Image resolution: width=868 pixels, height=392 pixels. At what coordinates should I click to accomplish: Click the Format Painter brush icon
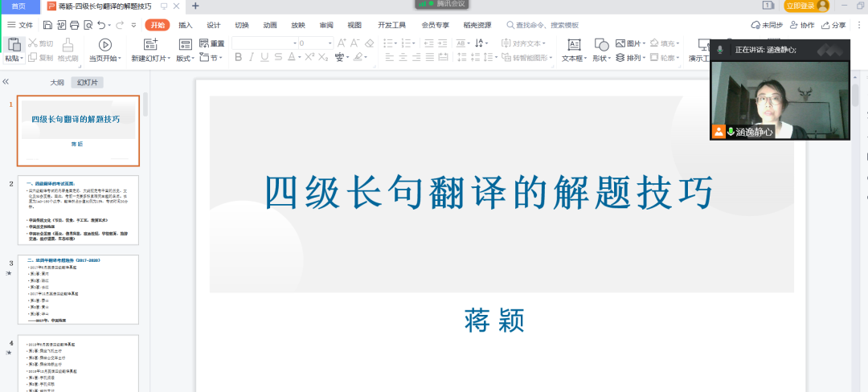tap(68, 44)
